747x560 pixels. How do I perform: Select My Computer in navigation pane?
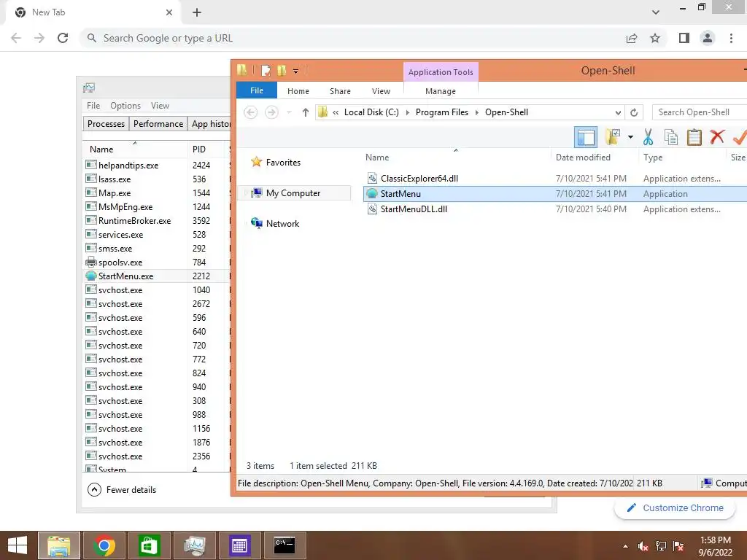click(293, 192)
